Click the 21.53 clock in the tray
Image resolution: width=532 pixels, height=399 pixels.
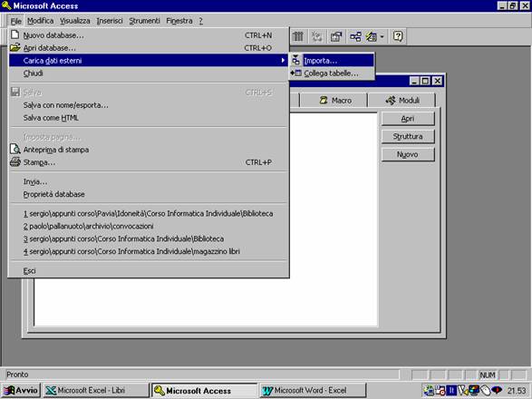pos(517,391)
